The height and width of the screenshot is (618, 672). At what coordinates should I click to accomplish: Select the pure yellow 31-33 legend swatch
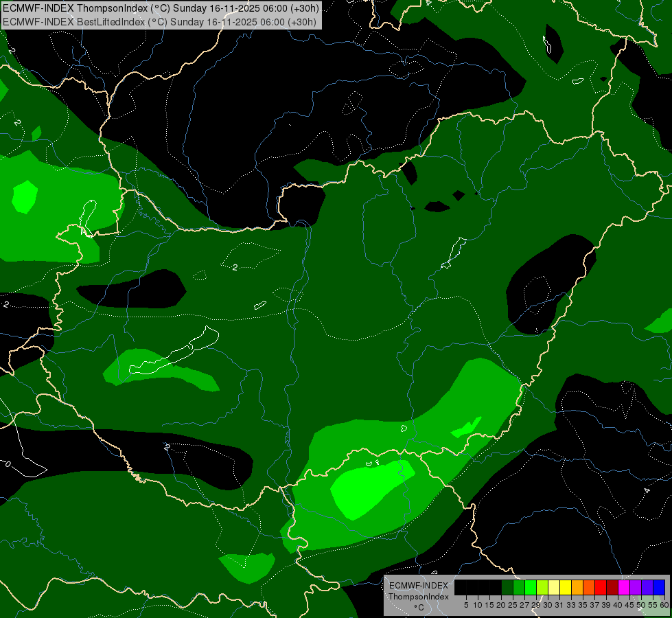pyautogui.click(x=566, y=587)
